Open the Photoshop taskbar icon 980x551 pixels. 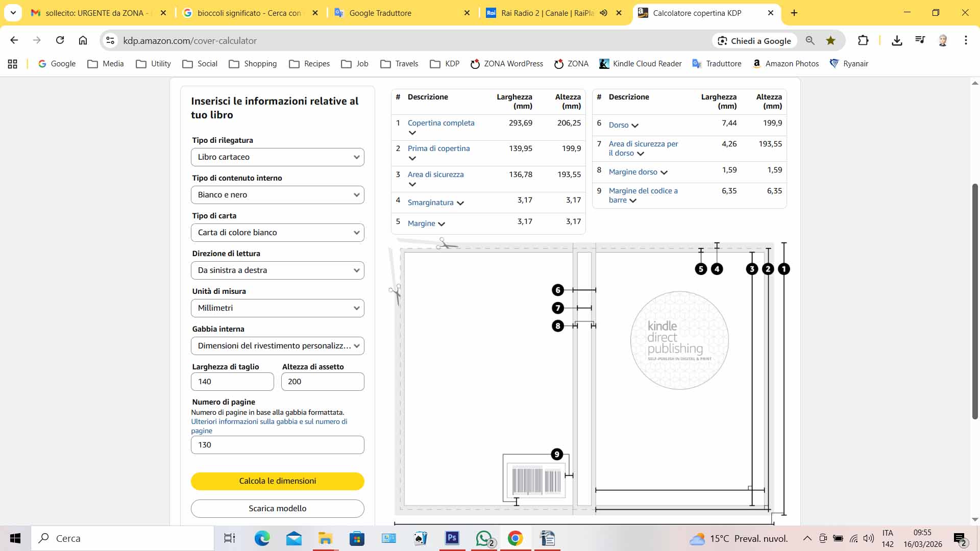[452, 538]
